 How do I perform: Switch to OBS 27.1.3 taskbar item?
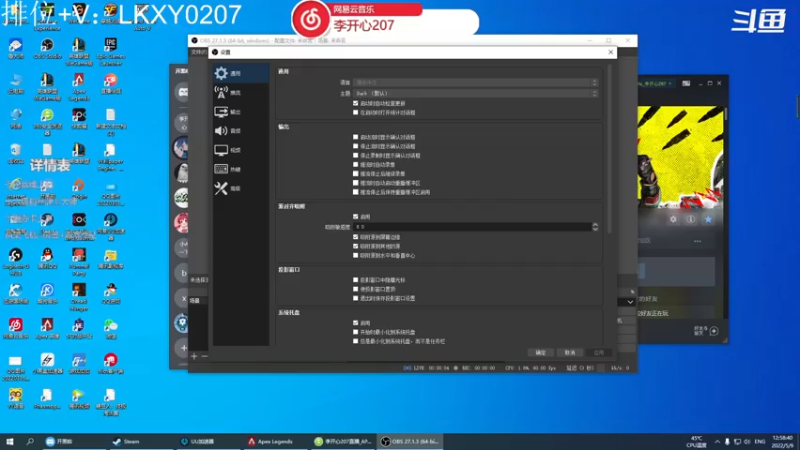(x=410, y=441)
